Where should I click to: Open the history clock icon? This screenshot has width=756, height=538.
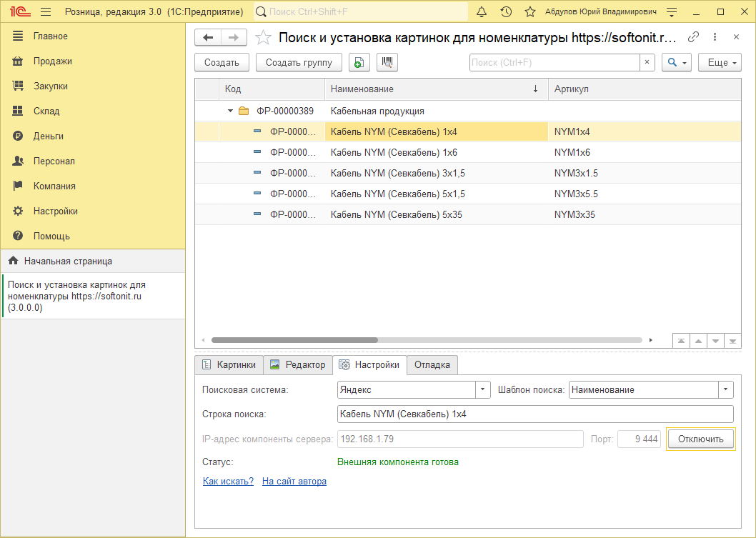506,12
